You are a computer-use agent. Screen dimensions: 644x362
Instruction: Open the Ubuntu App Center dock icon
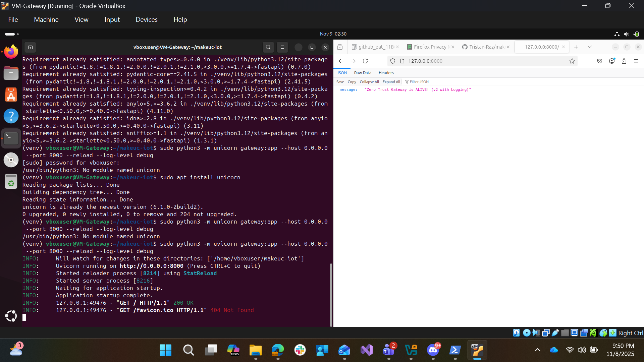coord(11,95)
